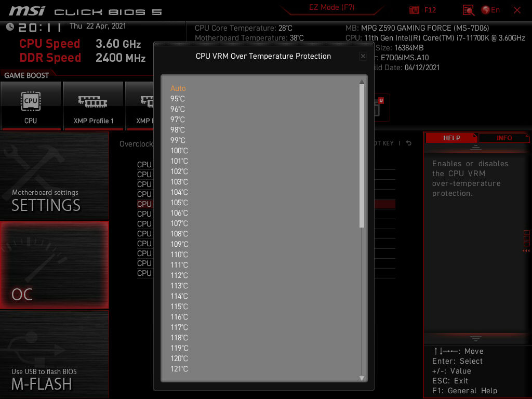Select 113°C in the list
532x399 pixels.
179,286
